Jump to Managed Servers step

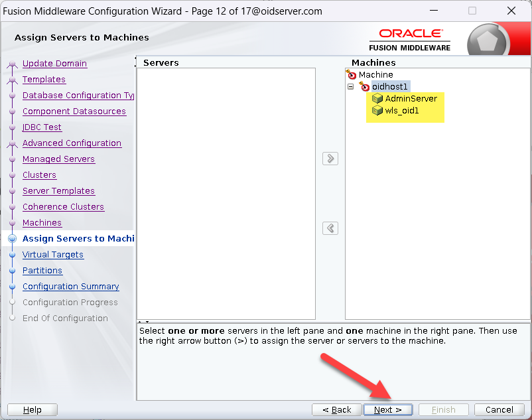point(58,159)
